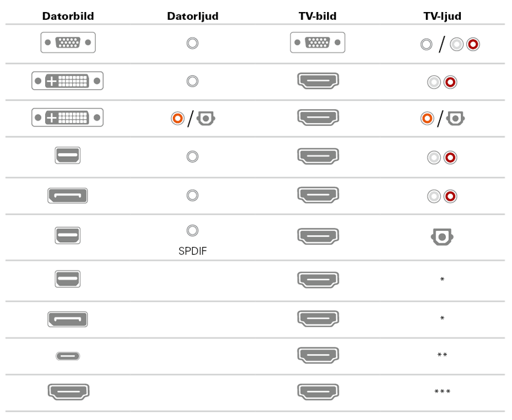Click the Datorbild column header
512x420 pixels.
[68, 16]
